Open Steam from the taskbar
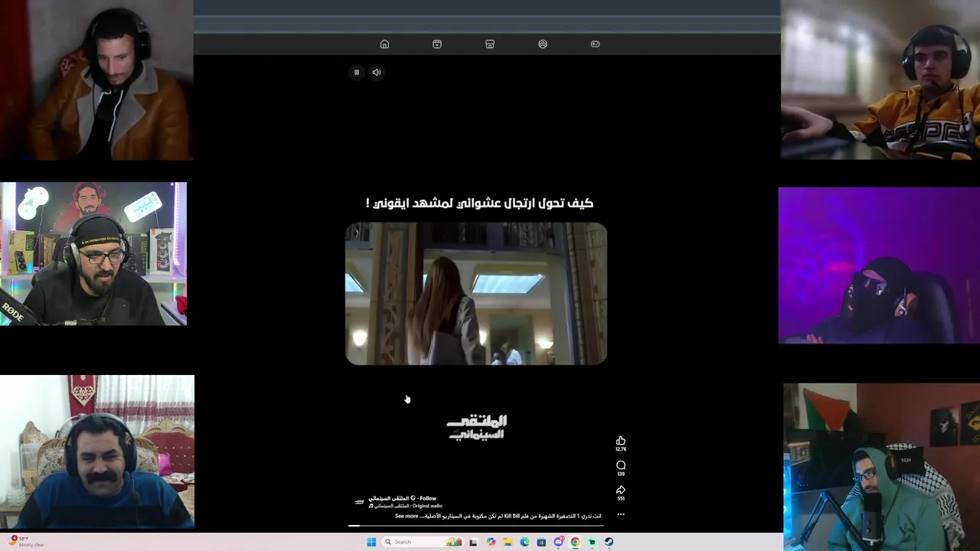 click(609, 542)
